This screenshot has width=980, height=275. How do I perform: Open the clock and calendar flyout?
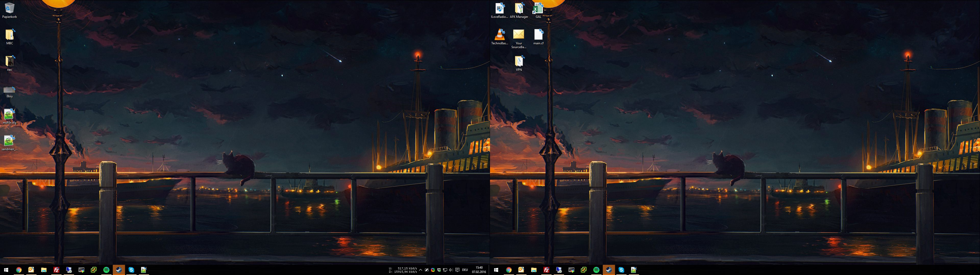click(x=479, y=270)
